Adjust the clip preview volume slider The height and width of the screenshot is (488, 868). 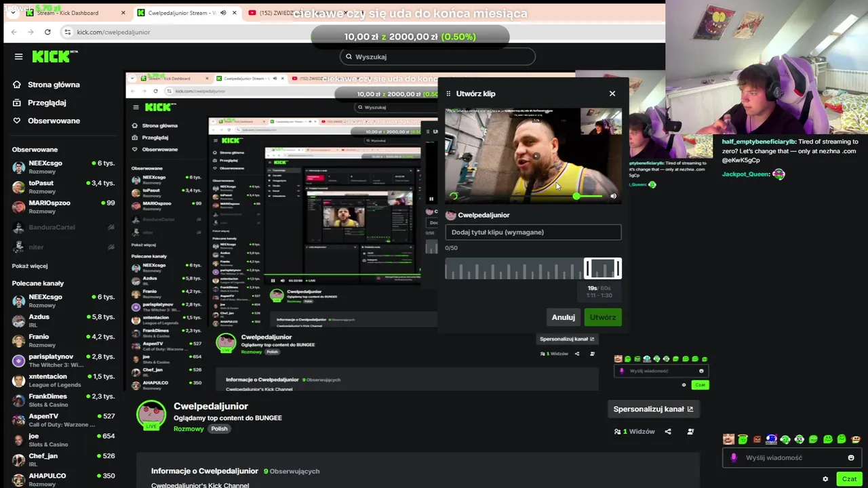[x=576, y=196]
